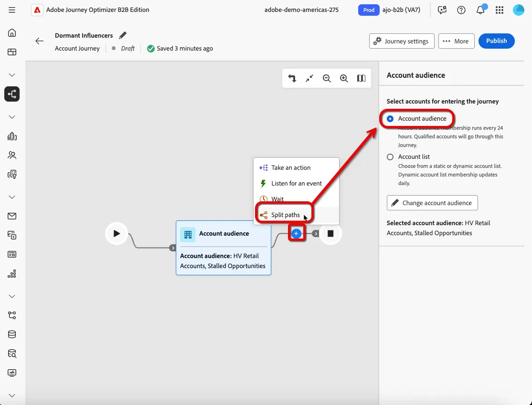532x405 pixels.
Task: Open the apps grid switcher
Action: point(500,10)
